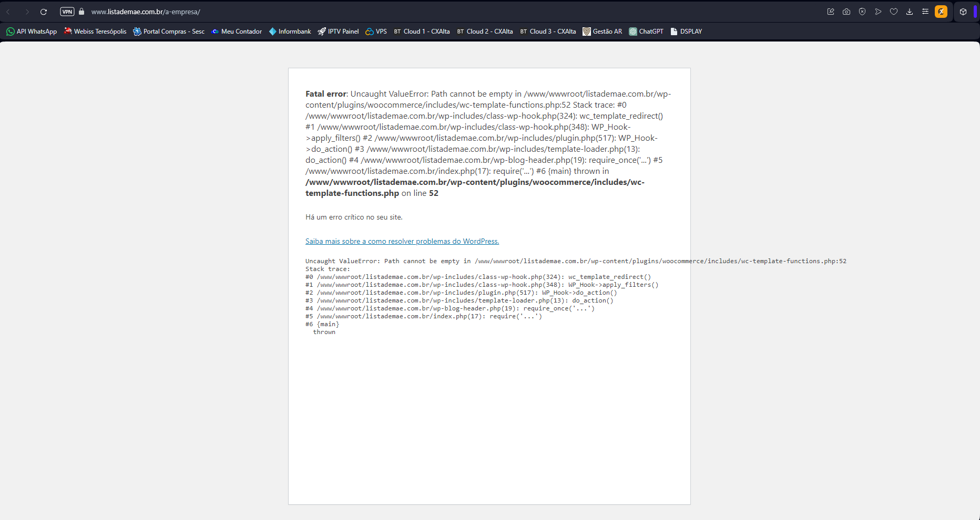Open the pinboard edit icon
The image size is (980, 520).
pos(831,12)
